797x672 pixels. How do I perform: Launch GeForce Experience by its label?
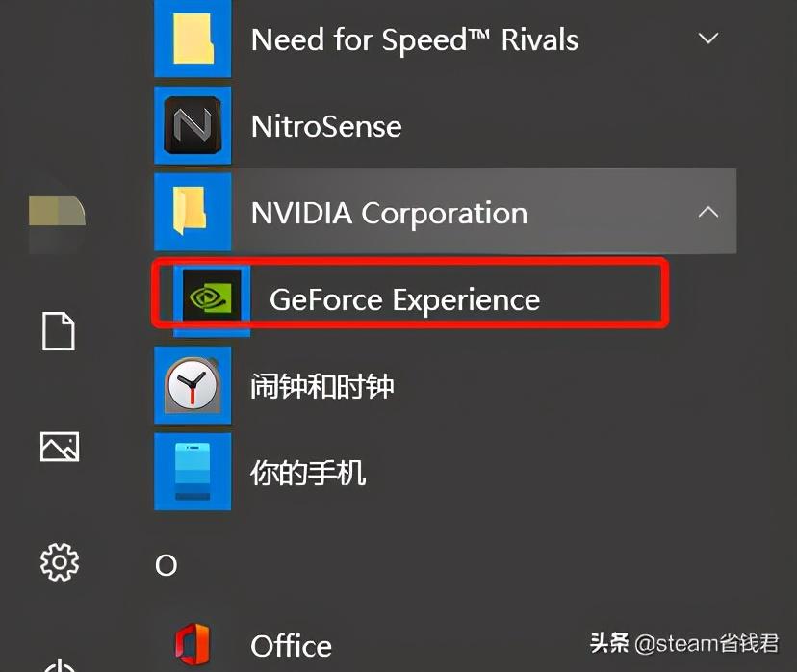[x=404, y=299]
